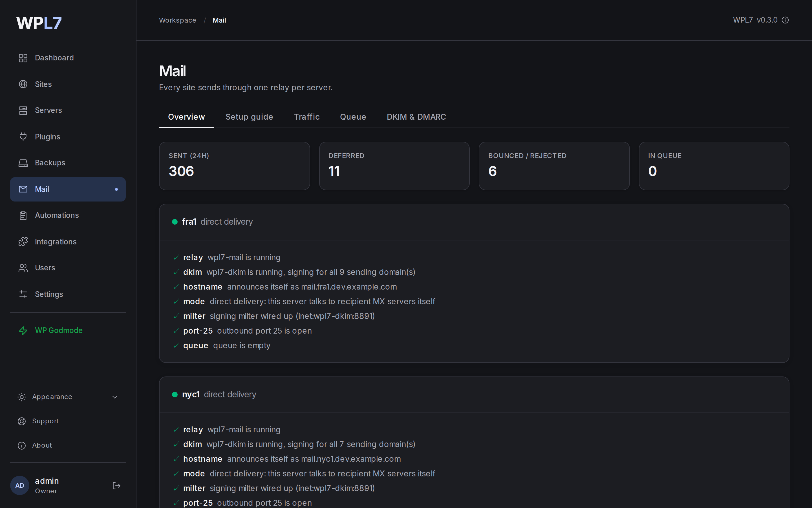
Task: Click the fra1 green status dot
Action: [x=175, y=222]
